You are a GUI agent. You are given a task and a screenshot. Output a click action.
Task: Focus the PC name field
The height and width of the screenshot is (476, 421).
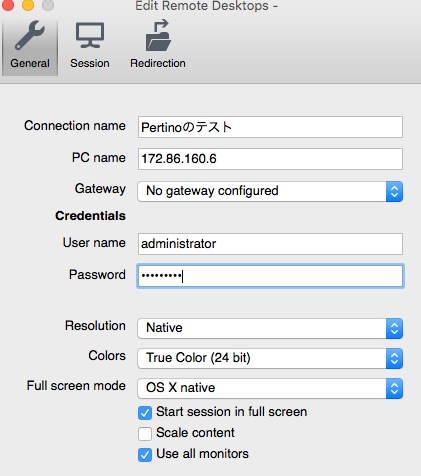coord(270,159)
